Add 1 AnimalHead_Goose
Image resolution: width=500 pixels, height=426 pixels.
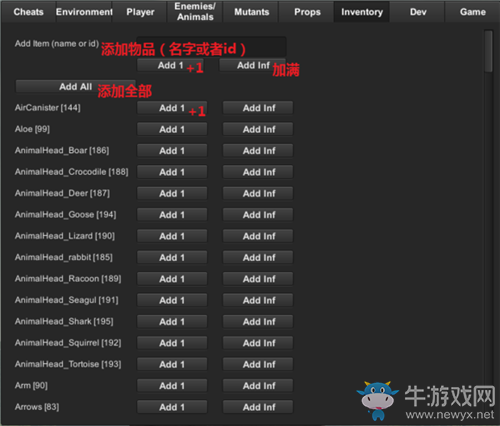pyautogui.click(x=172, y=215)
